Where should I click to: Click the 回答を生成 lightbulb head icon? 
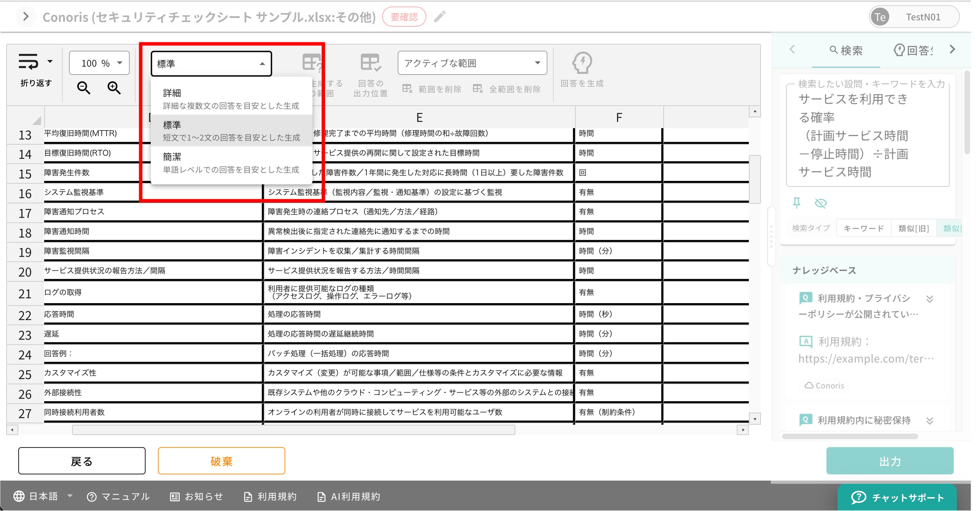[582, 63]
